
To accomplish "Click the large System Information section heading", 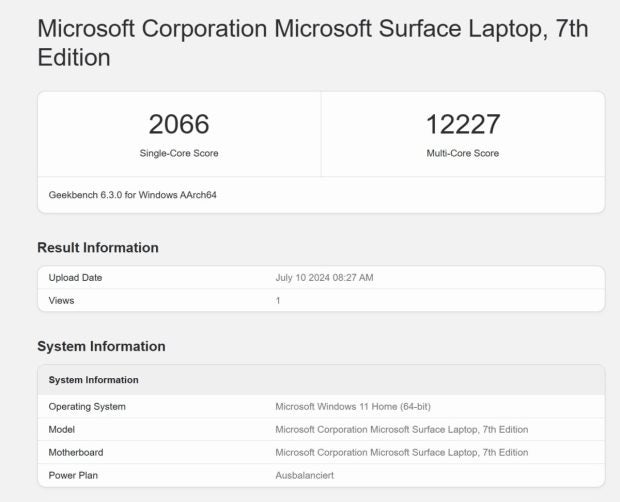I will click(101, 346).
